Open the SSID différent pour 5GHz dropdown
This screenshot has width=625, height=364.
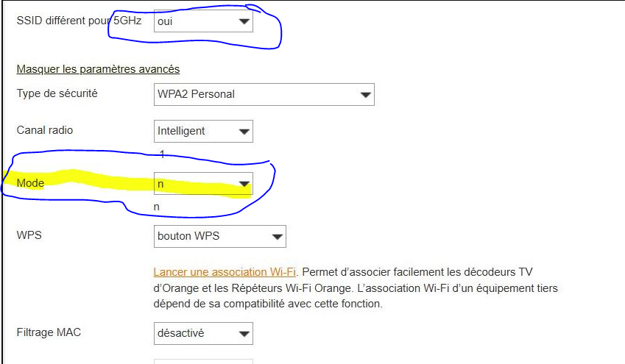coord(202,22)
